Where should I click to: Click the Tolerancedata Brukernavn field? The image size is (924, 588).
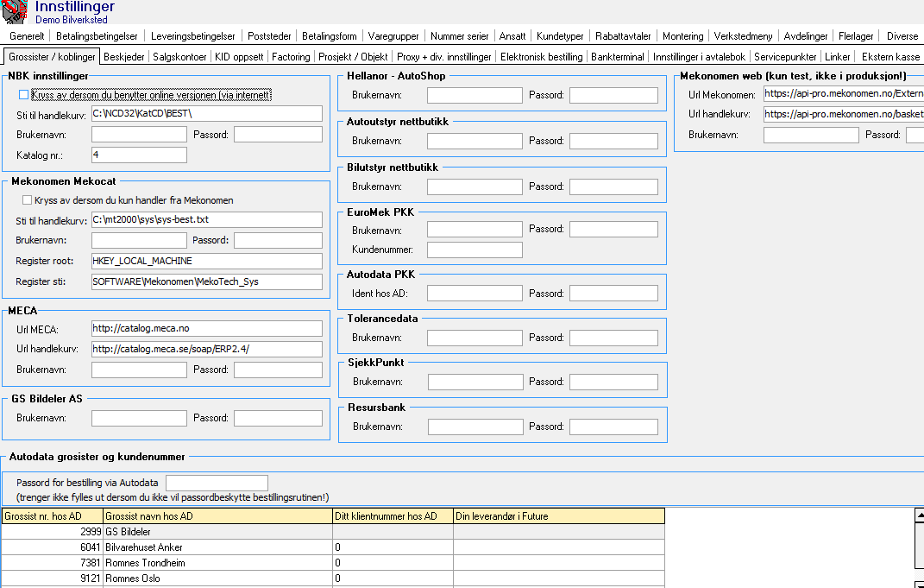pos(475,338)
